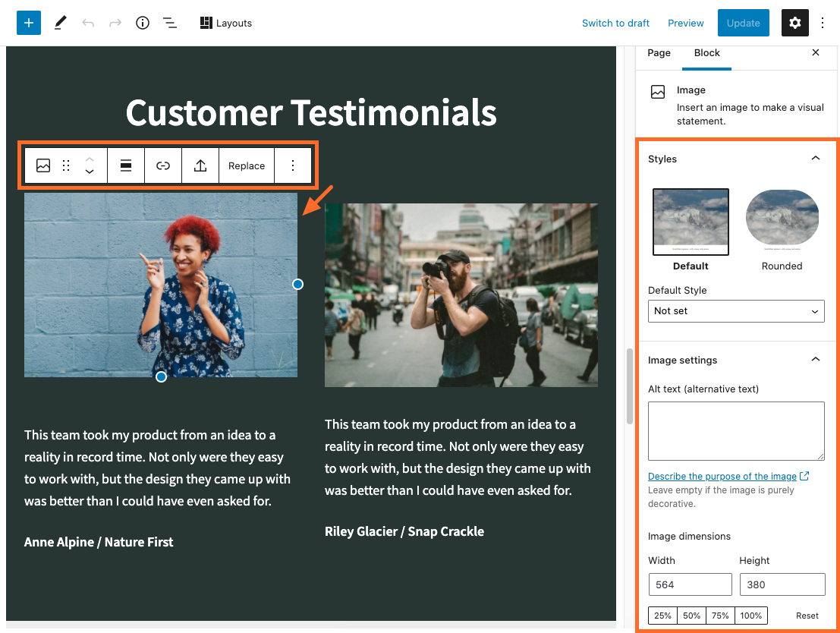Set image size to 50%
Viewport: 840px width, 633px height.
(691, 616)
